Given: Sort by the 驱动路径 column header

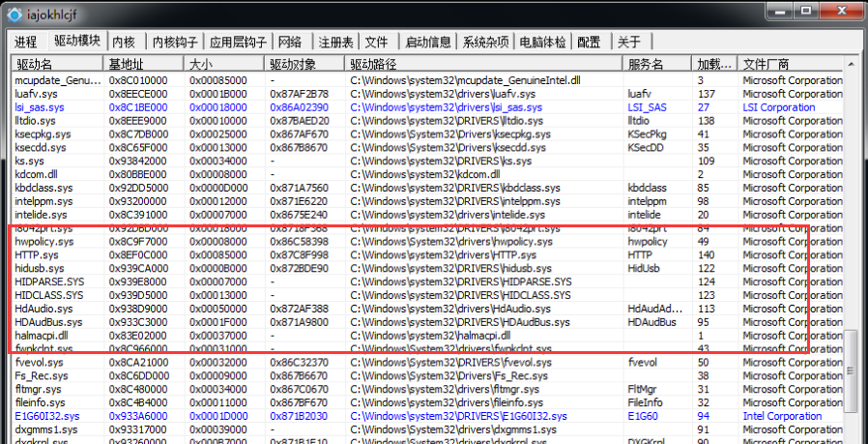Looking at the screenshot, I should click(484, 64).
